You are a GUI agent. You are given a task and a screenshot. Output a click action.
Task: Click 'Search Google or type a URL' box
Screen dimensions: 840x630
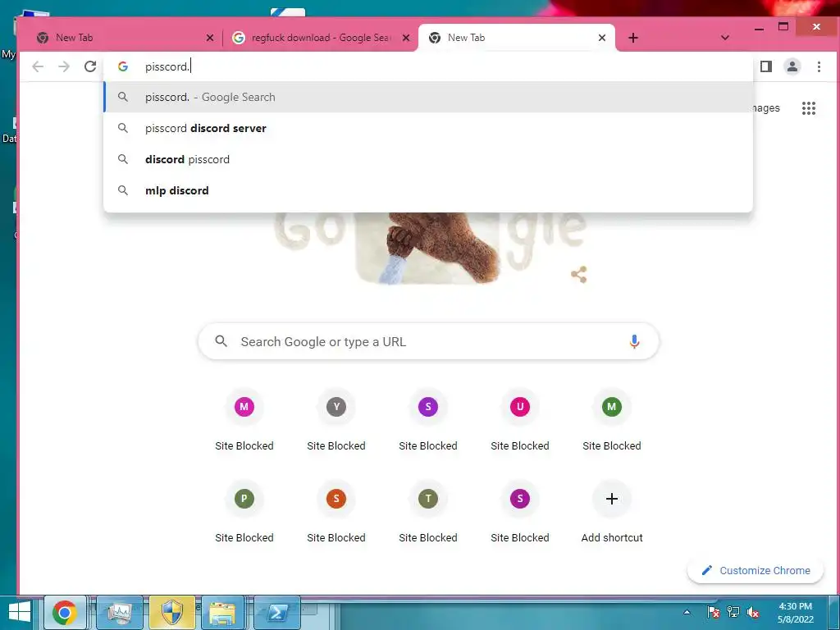(x=428, y=341)
